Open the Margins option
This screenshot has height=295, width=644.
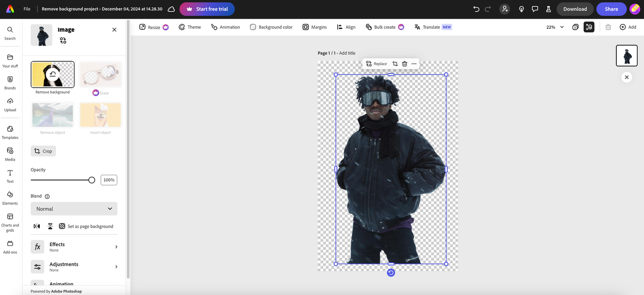click(314, 27)
